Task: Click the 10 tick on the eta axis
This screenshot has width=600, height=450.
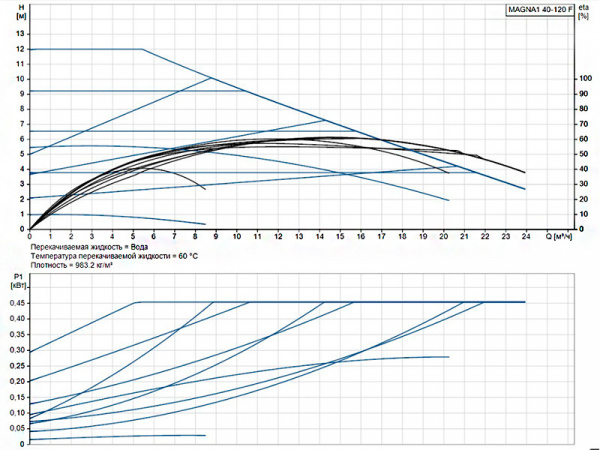Action: [x=584, y=214]
